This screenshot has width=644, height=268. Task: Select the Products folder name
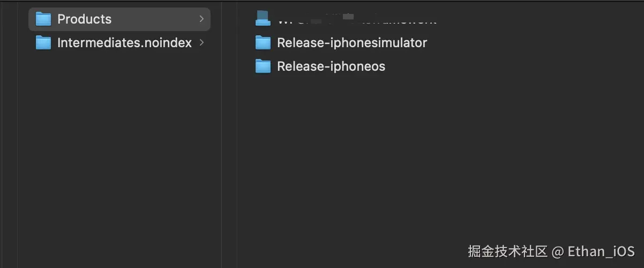click(x=84, y=19)
